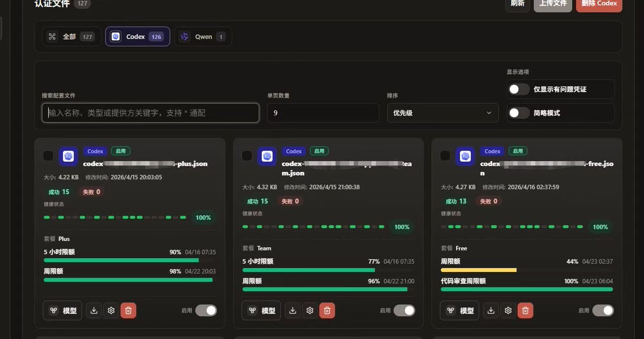Click the 刷新 button
This screenshot has width=644, height=339.
[x=517, y=4]
